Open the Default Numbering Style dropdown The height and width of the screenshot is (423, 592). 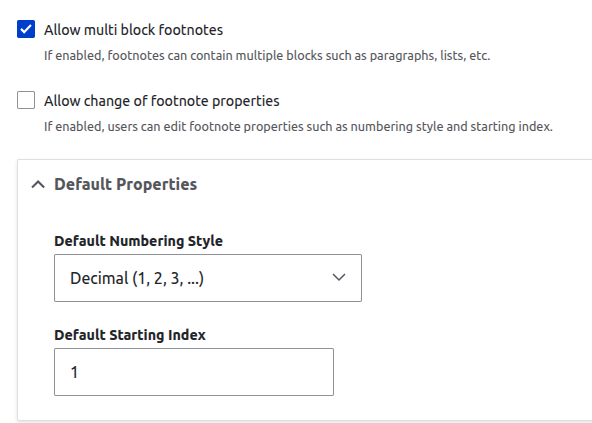pyautogui.click(x=208, y=278)
